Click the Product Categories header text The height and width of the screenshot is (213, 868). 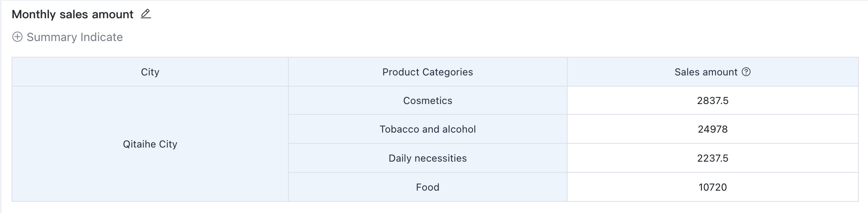428,72
